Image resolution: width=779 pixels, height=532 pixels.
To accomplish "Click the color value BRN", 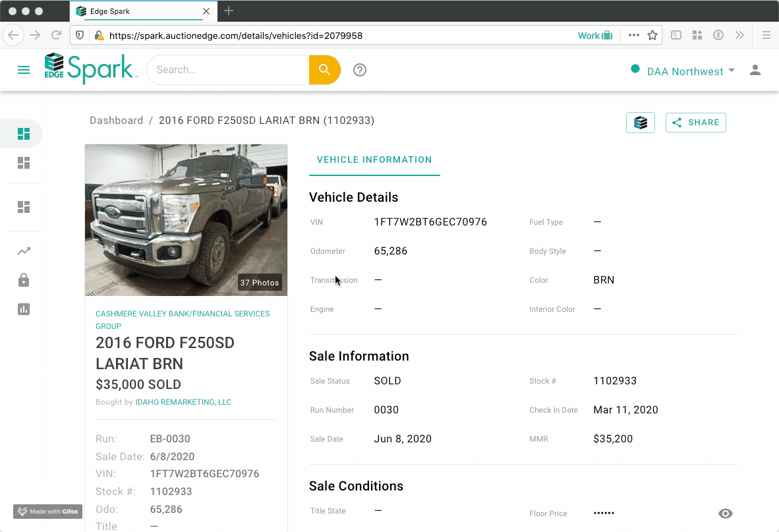I will pos(604,280).
